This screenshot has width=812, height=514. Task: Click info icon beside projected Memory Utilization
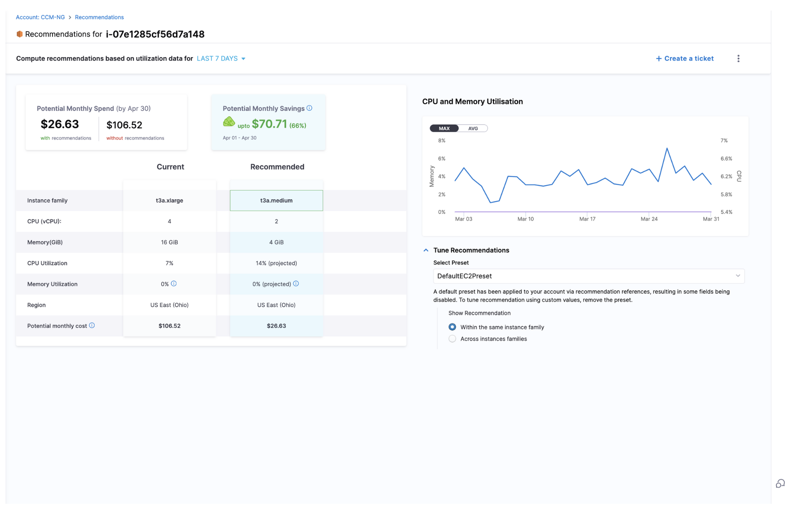(296, 284)
